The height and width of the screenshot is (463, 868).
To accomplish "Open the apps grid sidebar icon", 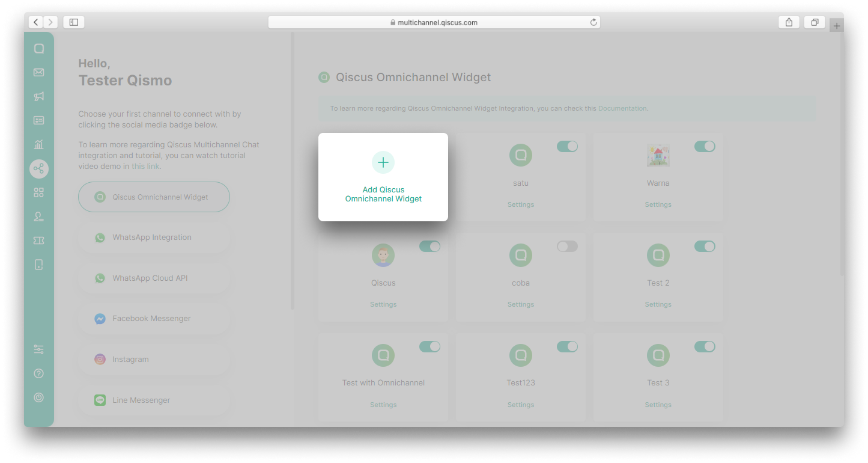I will pyautogui.click(x=39, y=192).
